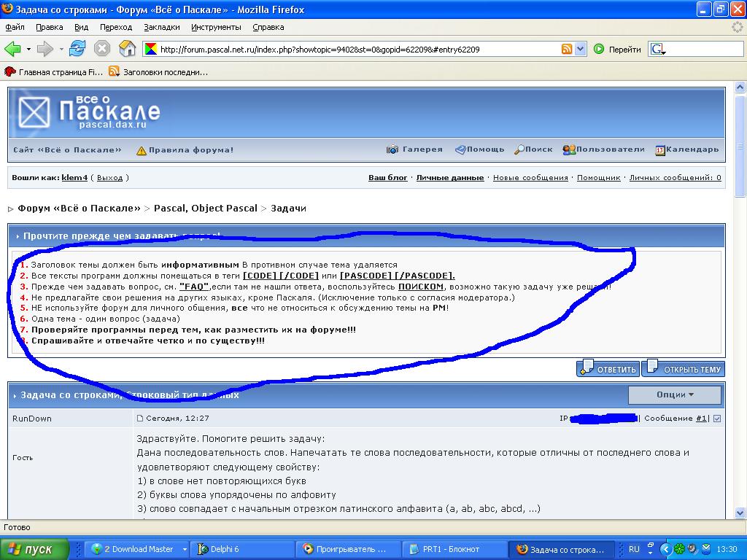Go to the Firefox Home page
Viewport: 747px width, 560px height.
pos(127,49)
